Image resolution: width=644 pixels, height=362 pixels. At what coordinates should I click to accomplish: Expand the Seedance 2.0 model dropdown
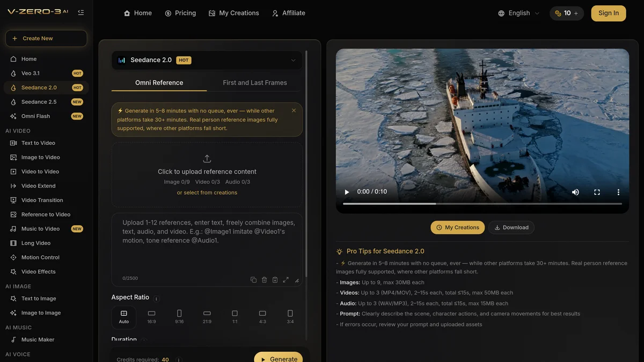click(x=207, y=60)
